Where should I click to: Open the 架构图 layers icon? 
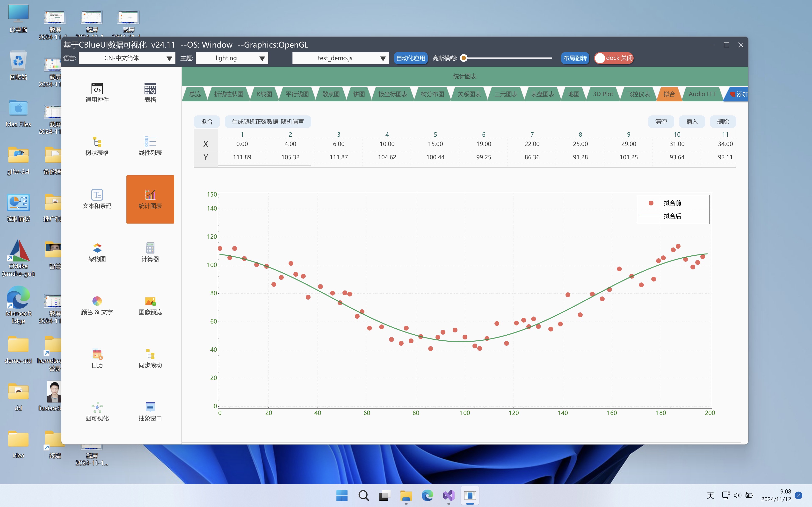tap(97, 248)
